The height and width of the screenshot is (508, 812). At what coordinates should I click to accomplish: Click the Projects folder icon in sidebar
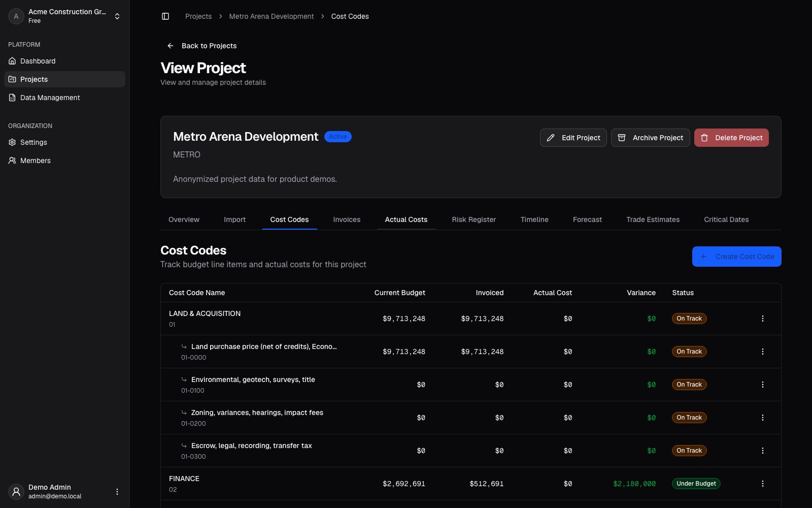tap(12, 79)
